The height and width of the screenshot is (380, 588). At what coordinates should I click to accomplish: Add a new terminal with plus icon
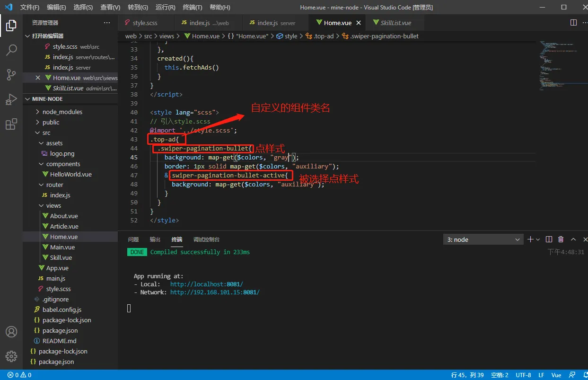tap(531, 239)
